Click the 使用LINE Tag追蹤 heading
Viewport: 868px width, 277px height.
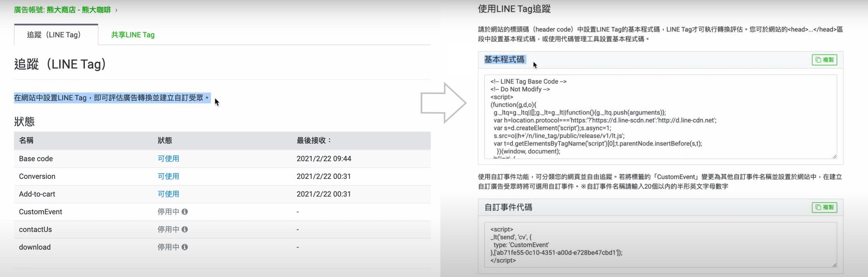pos(514,9)
